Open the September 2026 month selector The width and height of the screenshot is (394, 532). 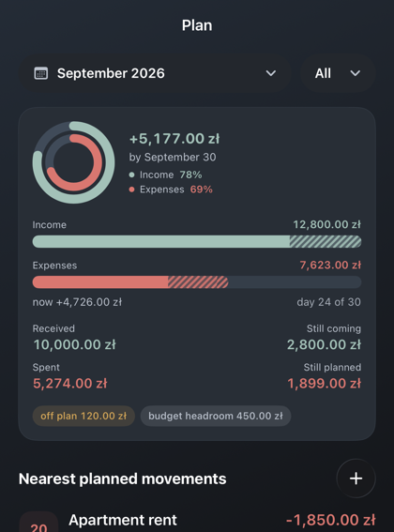tap(155, 73)
